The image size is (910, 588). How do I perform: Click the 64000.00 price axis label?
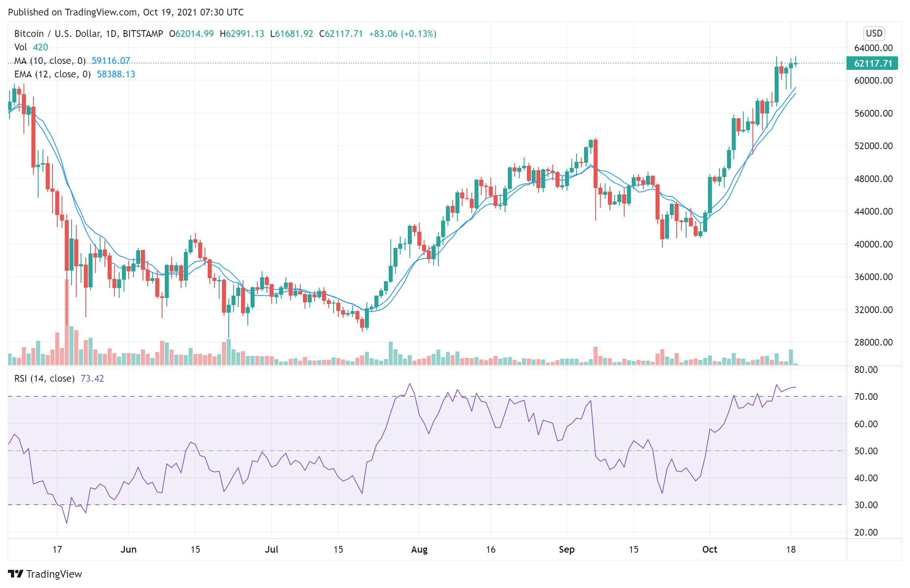tap(873, 48)
